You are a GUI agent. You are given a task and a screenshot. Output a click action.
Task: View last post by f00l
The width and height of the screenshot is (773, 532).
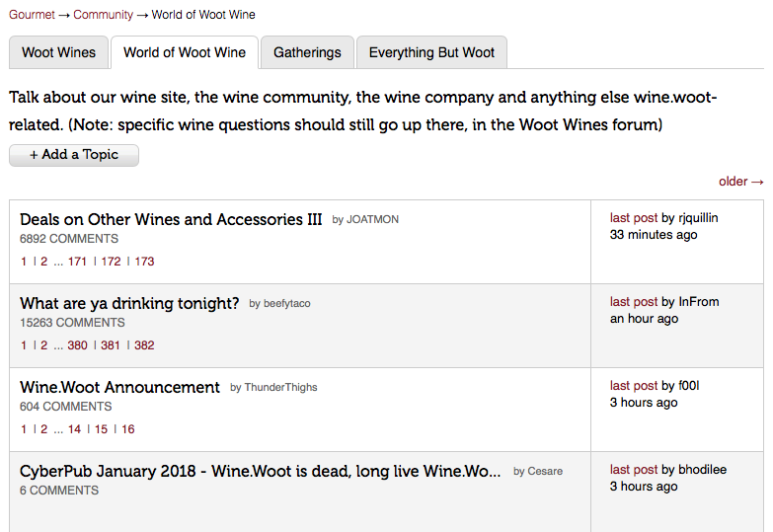point(634,386)
